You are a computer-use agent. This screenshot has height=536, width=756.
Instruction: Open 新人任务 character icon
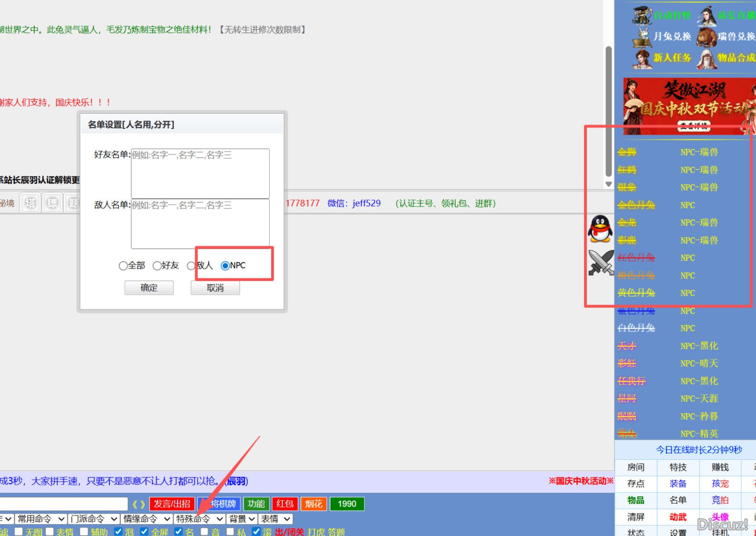coord(642,58)
